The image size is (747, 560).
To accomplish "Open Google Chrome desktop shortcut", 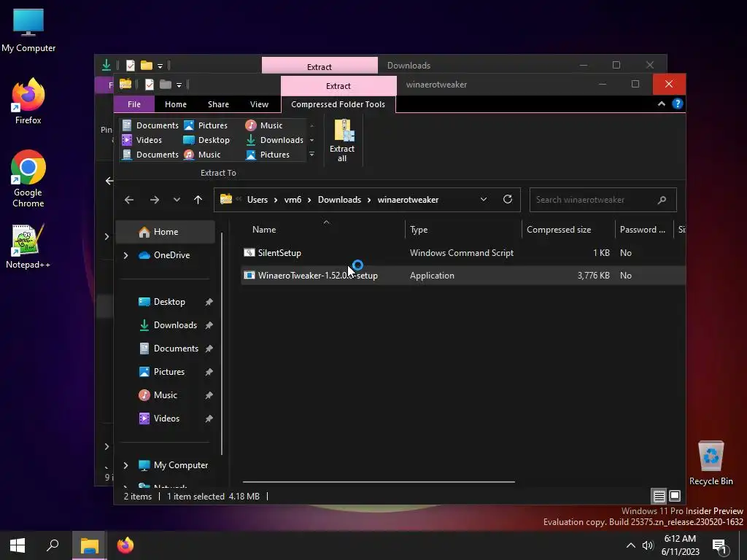I will (x=28, y=178).
